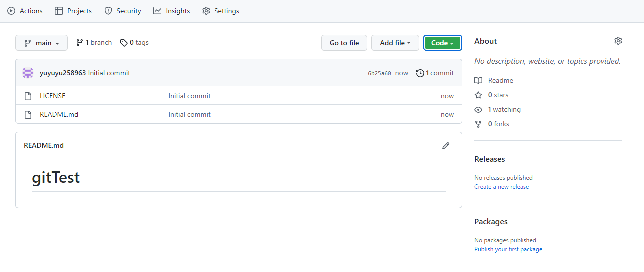This screenshot has height=272, width=644.
Task: Open the Packages heading link
Action: (x=491, y=222)
